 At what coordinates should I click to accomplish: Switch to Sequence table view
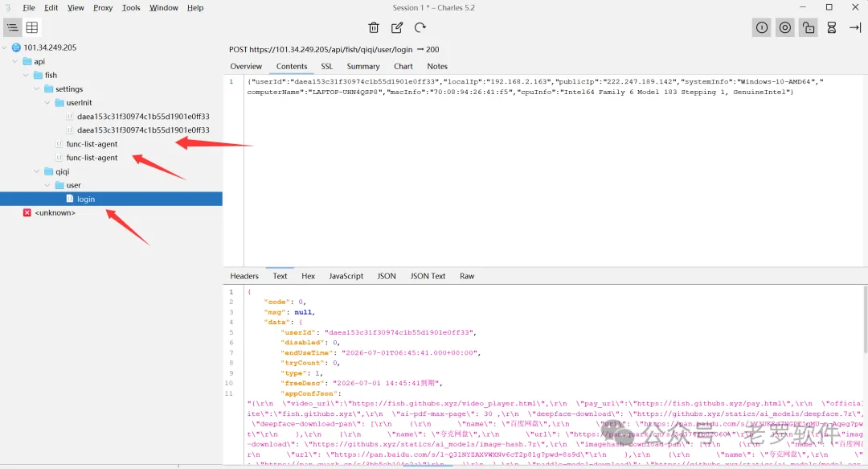pyautogui.click(x=32, y=27)
